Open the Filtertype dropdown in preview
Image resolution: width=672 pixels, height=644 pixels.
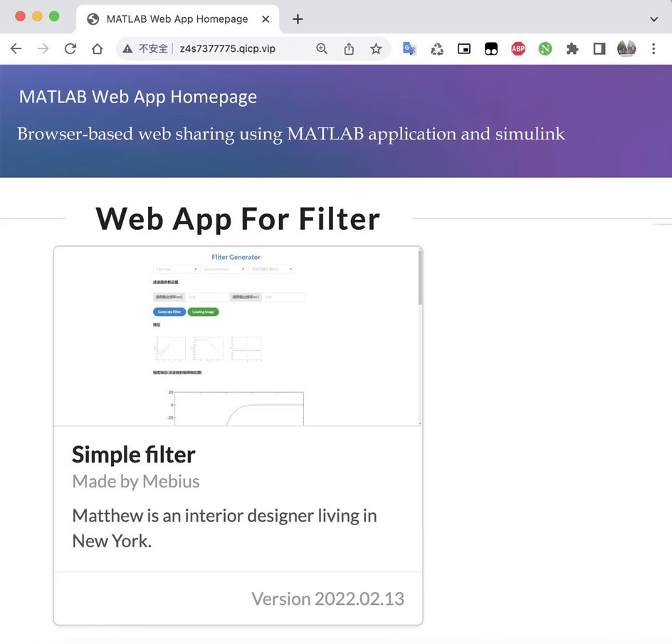click(176, 269)
